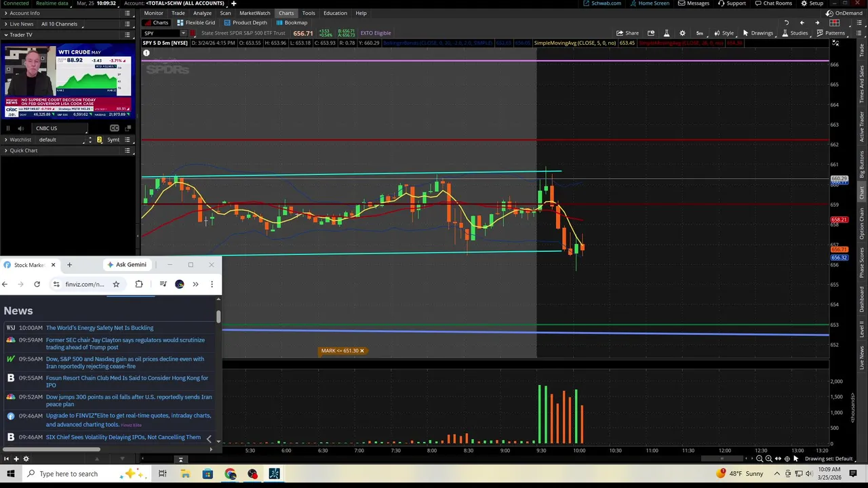Expand the Live News section

coord(5,24)
